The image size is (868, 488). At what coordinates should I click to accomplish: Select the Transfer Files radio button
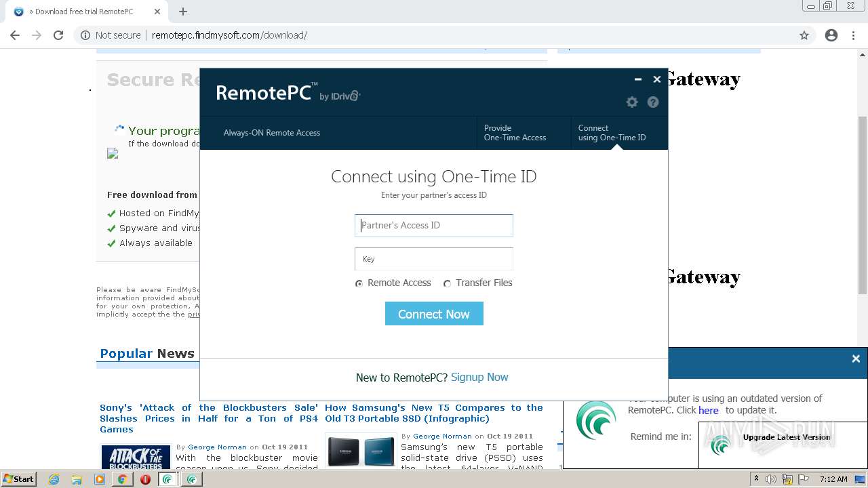pos(447,283)
